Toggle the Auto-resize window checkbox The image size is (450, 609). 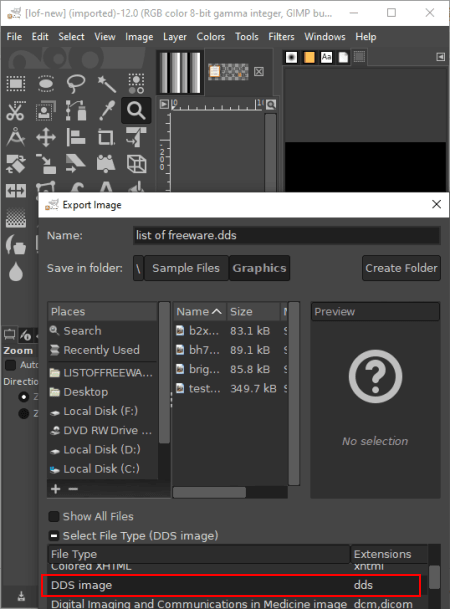tap(10, 365)
